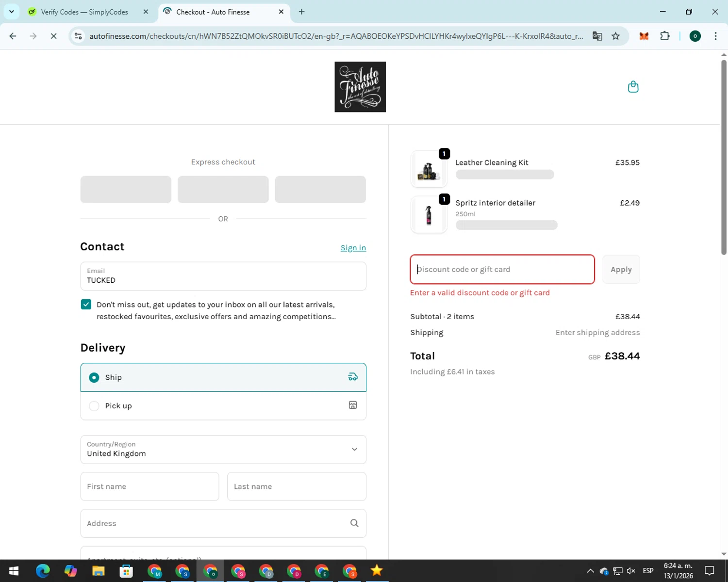Viewport: 728px width, 582px height.
Task: Click the First name field
Action: 149,486
